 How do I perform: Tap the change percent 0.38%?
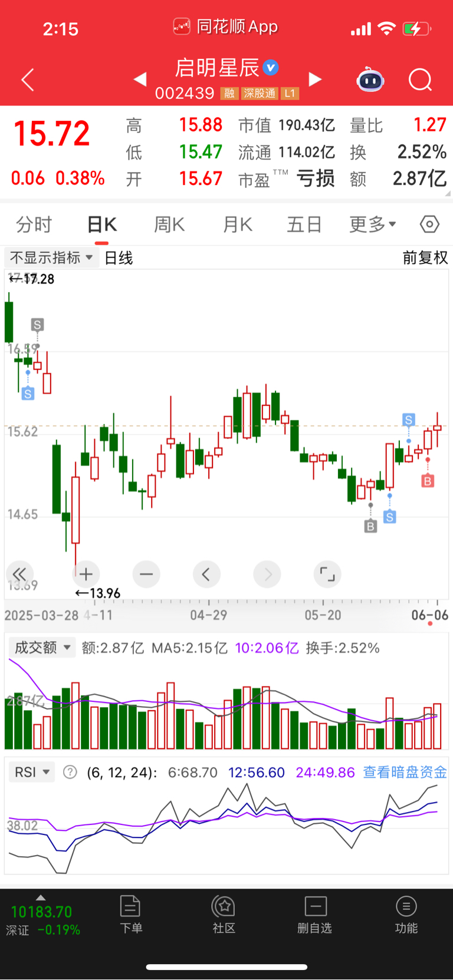coord(80,178)
